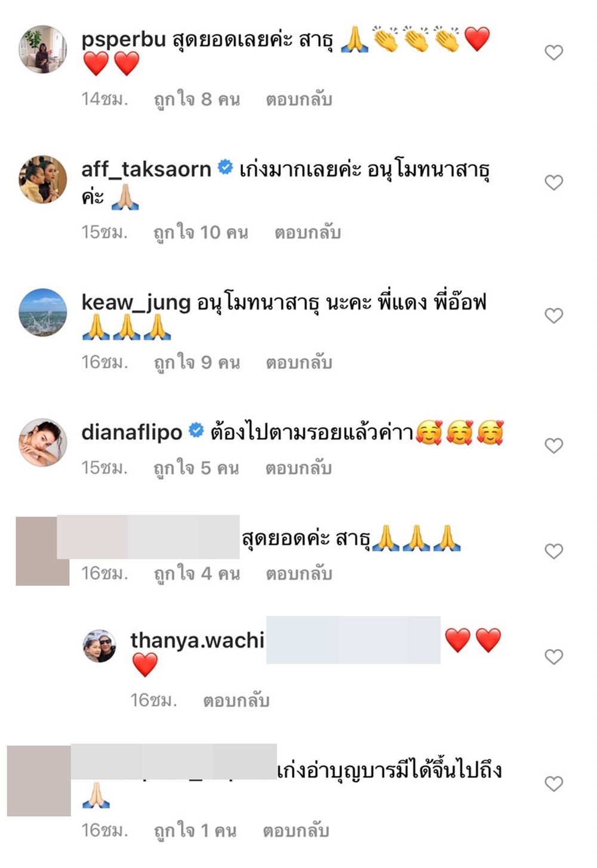Viewport: 597px width, 868px height.
Task: View keaw_jung's ocean profile picture
Action: click(x=42, y=313)
